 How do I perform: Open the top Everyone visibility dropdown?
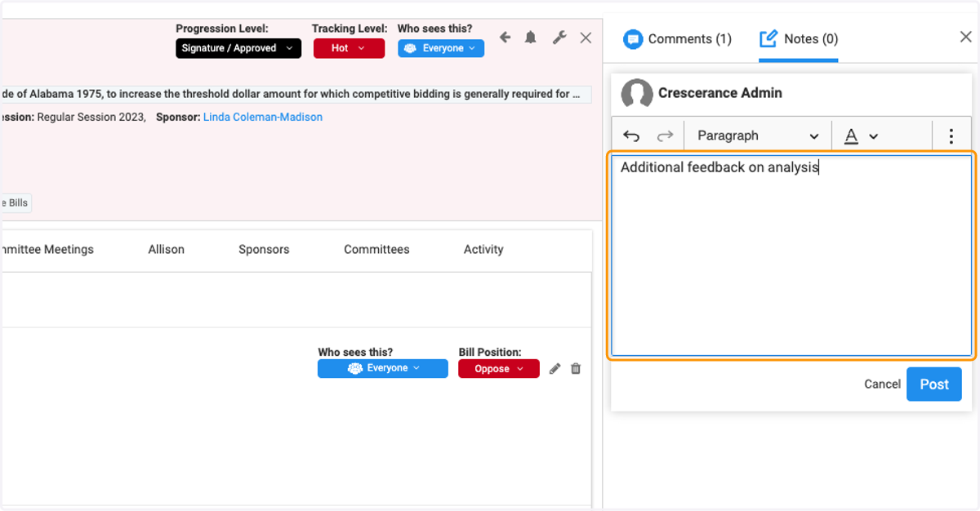point(441,48)
